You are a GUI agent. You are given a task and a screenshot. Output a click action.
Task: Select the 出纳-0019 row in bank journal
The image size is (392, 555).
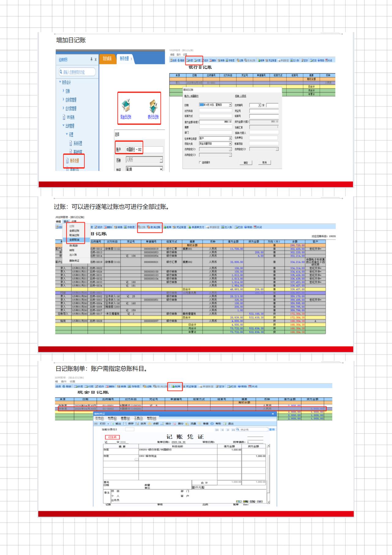(x=190, y=262)
